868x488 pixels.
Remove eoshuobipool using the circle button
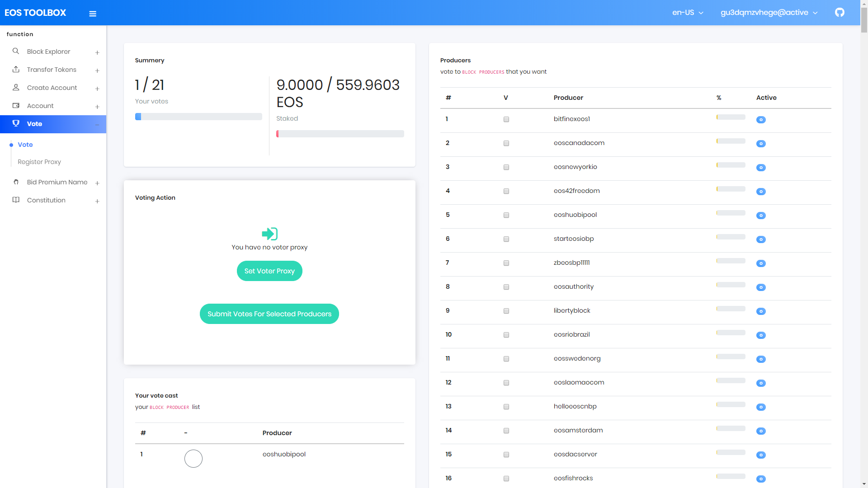click(193, 458)
